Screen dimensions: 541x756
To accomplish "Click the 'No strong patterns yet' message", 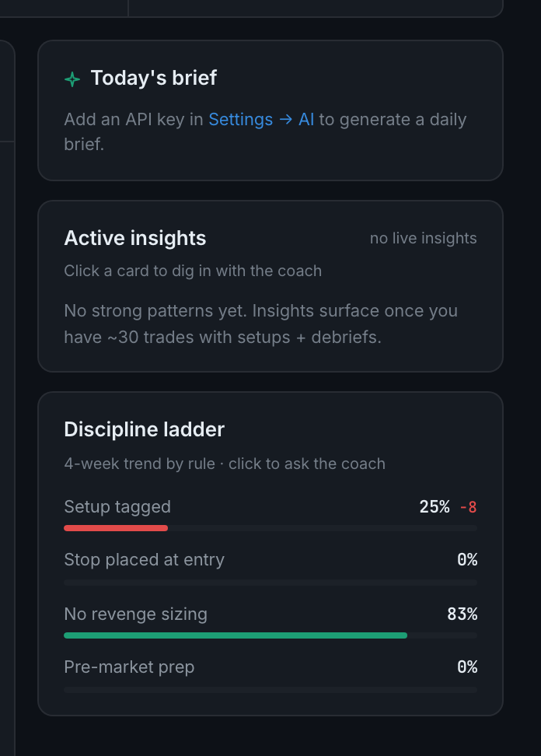I will 260,324.
